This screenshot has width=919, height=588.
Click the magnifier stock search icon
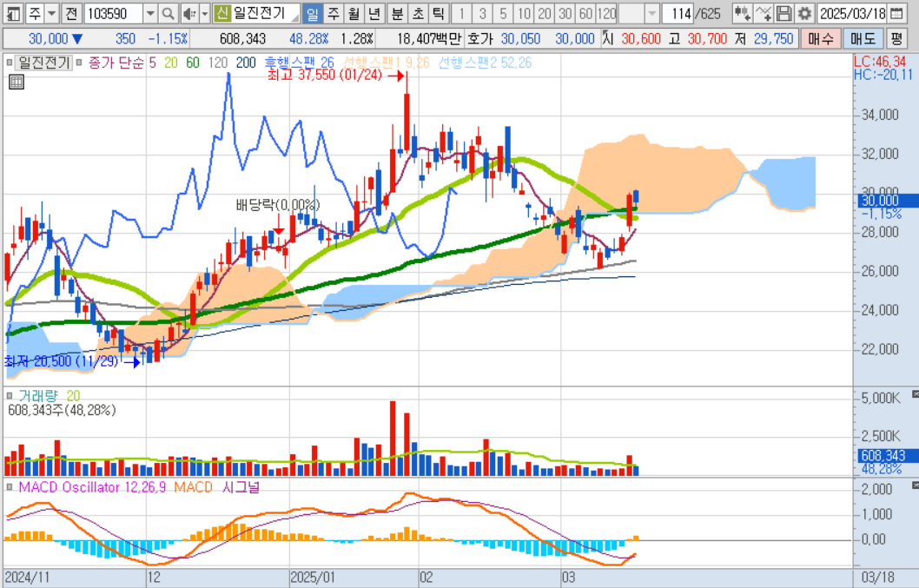tap(169, 13)
